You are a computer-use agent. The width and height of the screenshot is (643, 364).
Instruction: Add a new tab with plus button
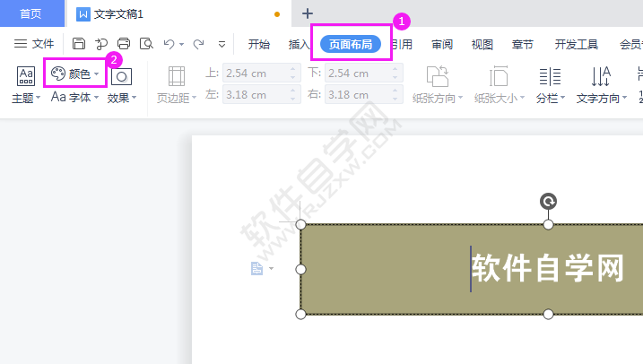coord(307,13)
